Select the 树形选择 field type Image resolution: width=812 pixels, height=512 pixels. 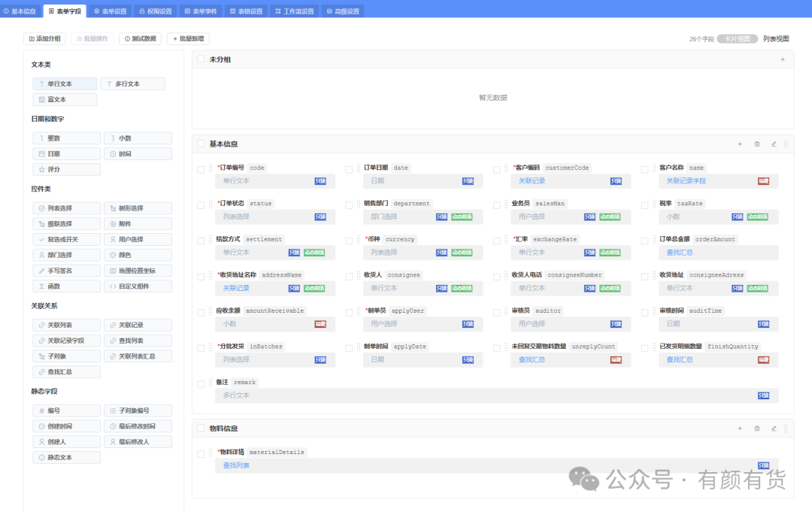(x=138, y=208)
